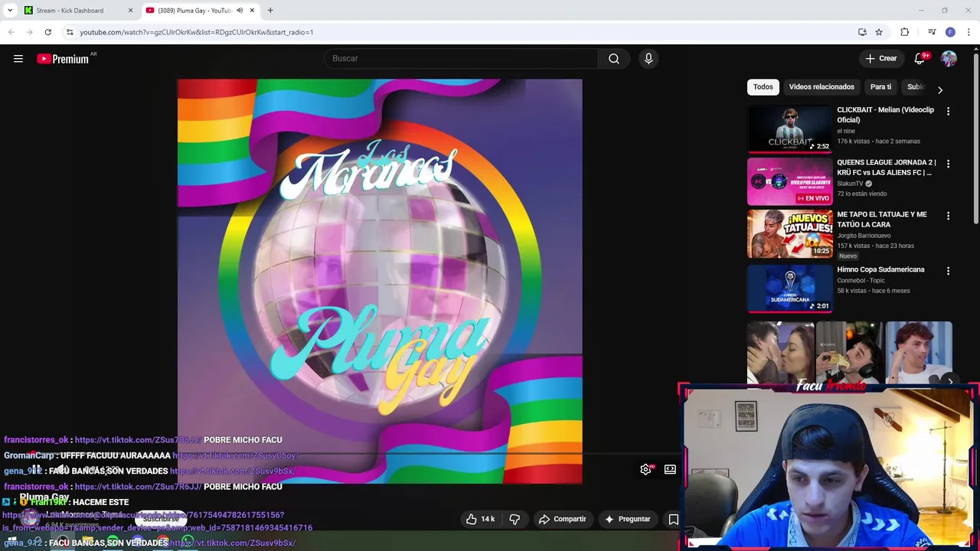980x551 pixels.
Task: Click the search magnifier button
Action: tap(614, 59)
